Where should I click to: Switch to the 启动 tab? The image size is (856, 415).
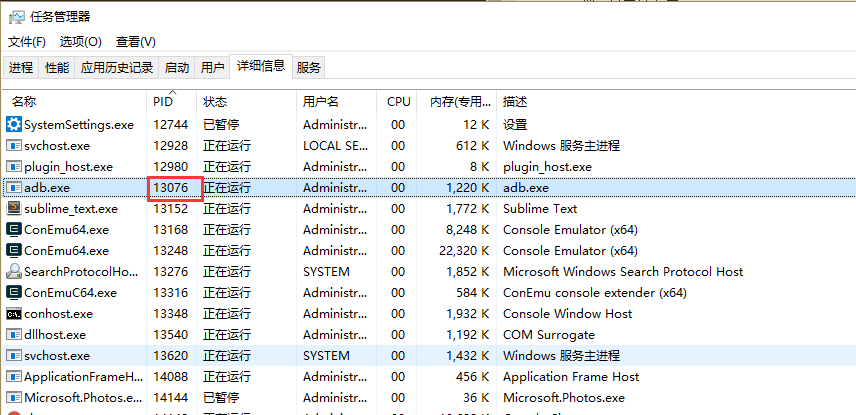pos(176,68)
